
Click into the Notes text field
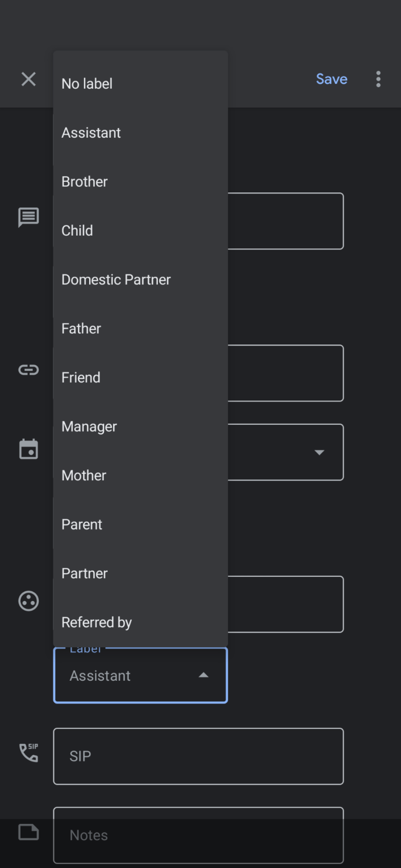click(198, 835)
